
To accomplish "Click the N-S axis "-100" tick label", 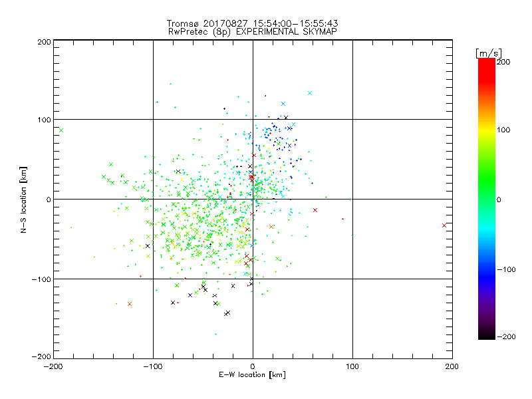I will coord(41,279).
